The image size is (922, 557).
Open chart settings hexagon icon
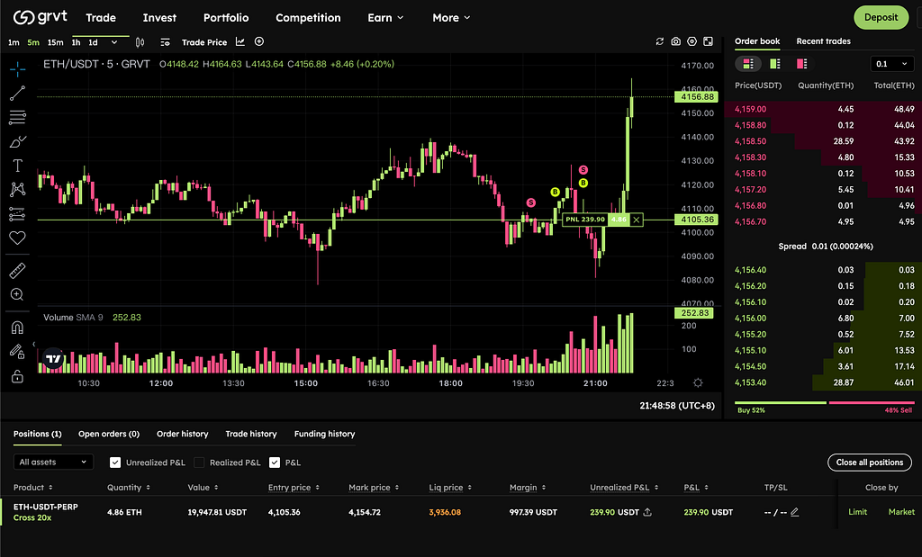[692, 42]
